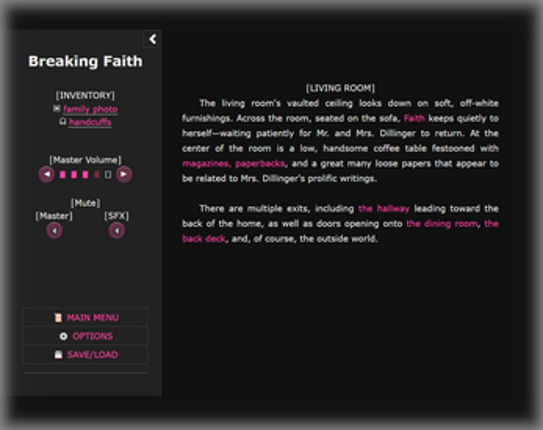Click the picture icon beside family photo
The image size is (543, 430).
point(57,109)
